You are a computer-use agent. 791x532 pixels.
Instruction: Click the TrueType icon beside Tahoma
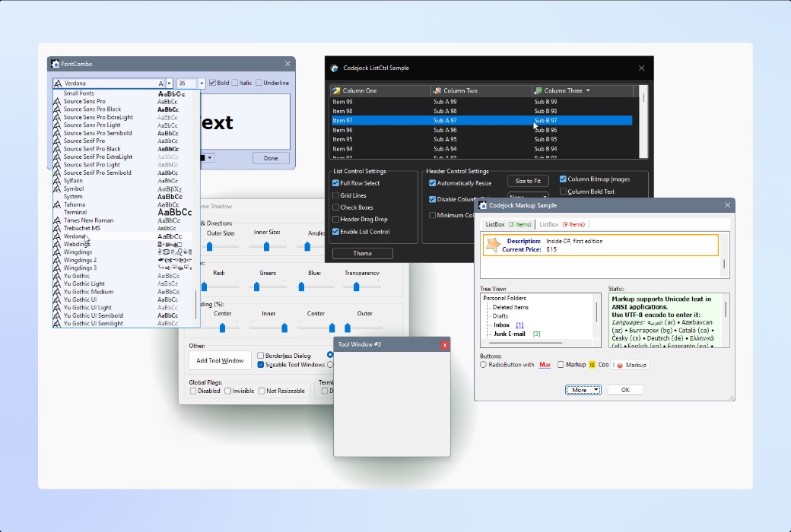click(57, 204)
